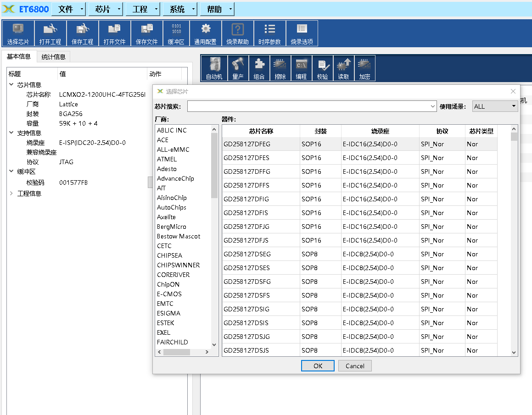Click the 选择芯片 (Select Chip) toolbar icon
This screenshot has height=415, width=532.
coord(18,33)
